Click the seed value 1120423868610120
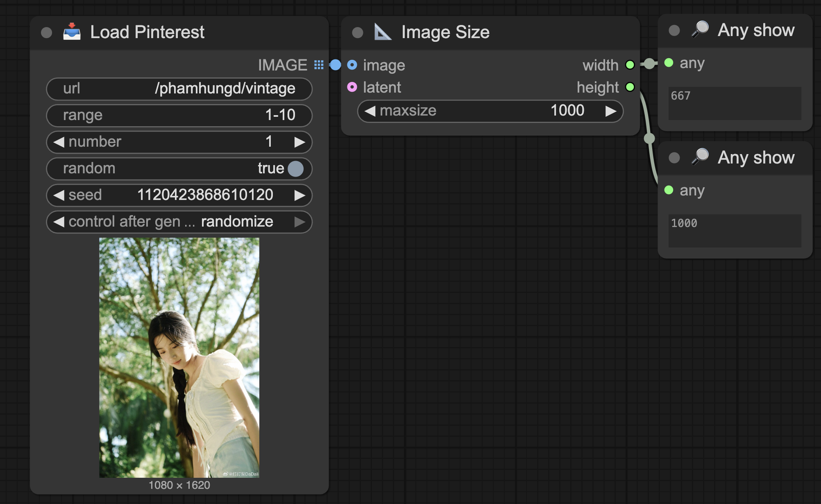This screenshot has width=821, height=504. click(x=205, y=195)
